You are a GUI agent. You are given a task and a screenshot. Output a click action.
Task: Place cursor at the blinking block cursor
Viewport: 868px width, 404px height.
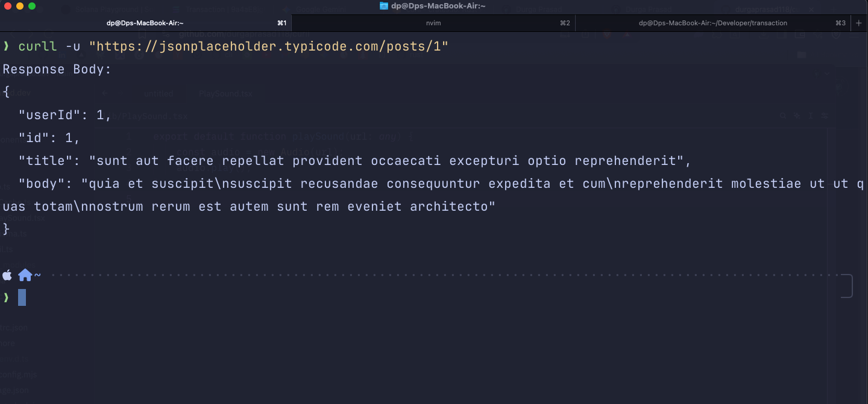[22, 297]
